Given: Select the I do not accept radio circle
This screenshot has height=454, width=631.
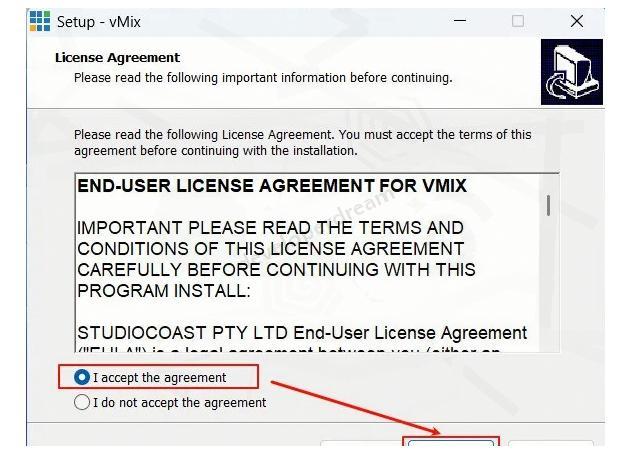Looking at the screenshot, I should tap(82, 402).
